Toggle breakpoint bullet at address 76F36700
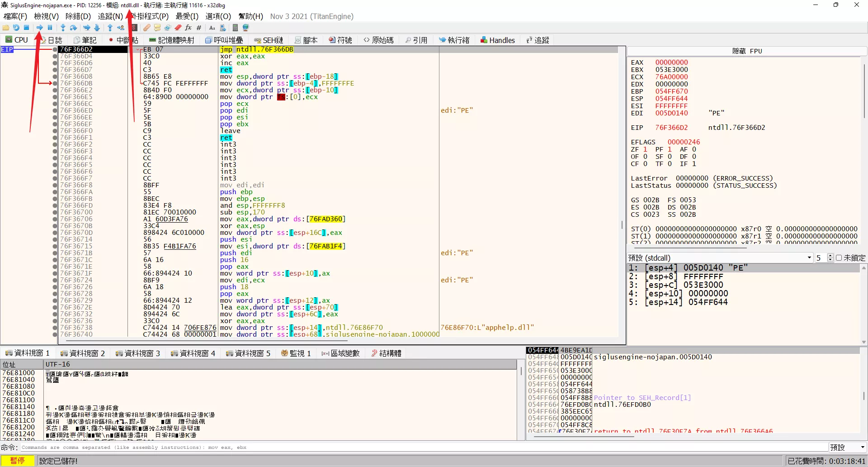Screen dimensions: 868x467 [x=55, y=212]
